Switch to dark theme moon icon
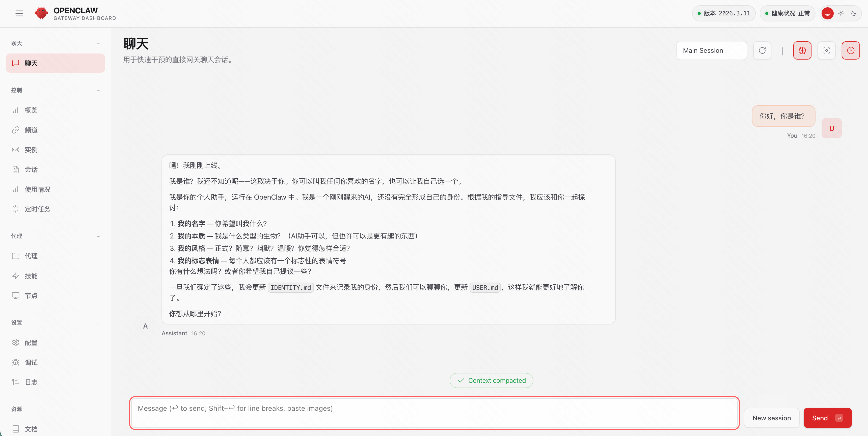The image size is (868, 436). pos(854,13)
